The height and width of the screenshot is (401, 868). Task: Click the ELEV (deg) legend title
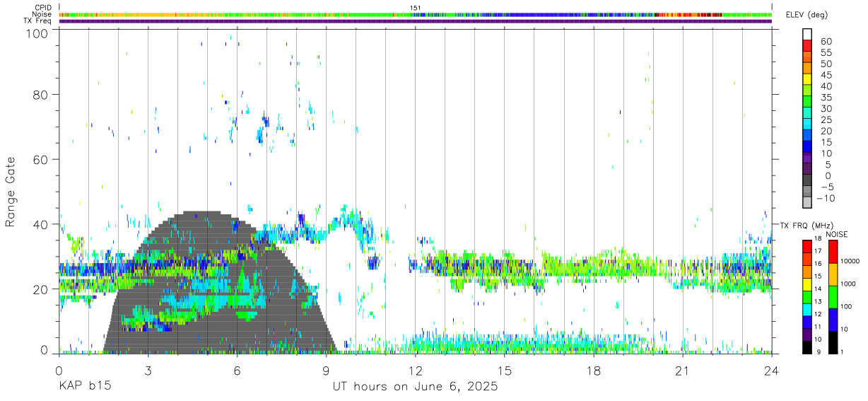(807, 15)
